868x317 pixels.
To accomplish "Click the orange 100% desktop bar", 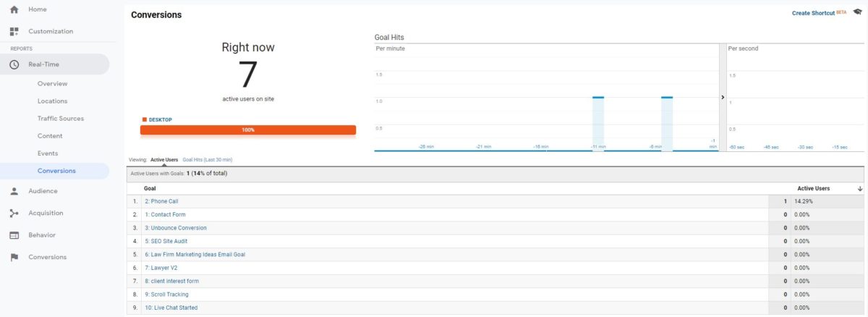I will tap(248, 130).
